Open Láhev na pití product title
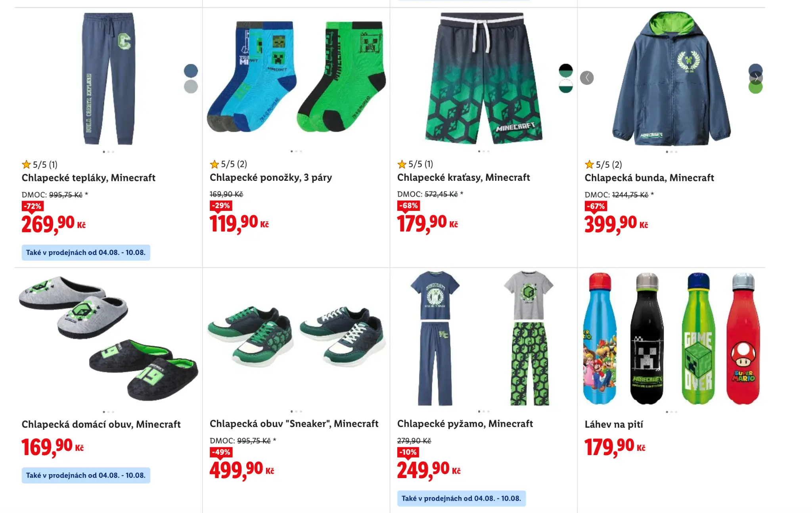812x513 pixels. (x=614, y=424)
